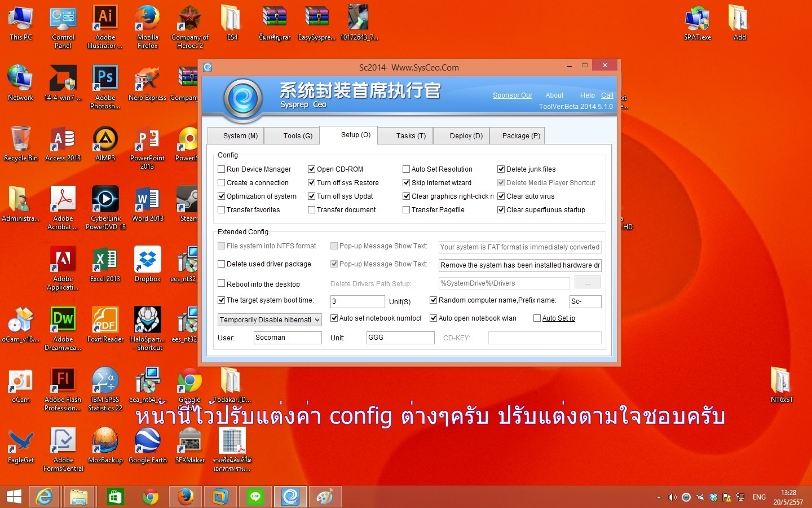Click the About link in header

tap(554, 95)
